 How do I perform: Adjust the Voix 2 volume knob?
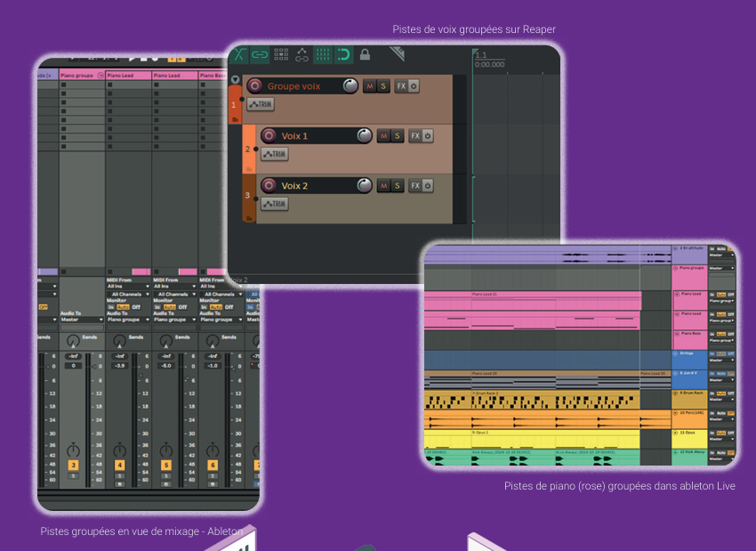[x=364, y=185]
